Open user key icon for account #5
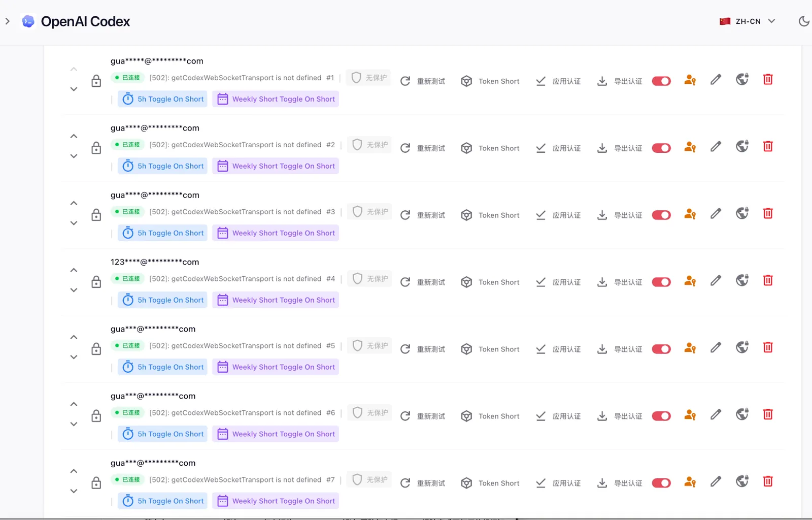The height and width of the screenshot is (520, 812). pos(690,348)
